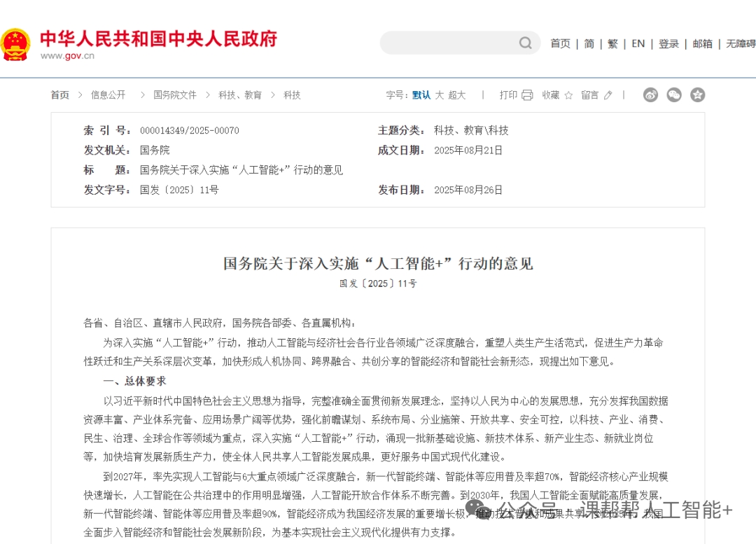Image resolution: width=756 pixels, height=544 pixels.
Task: Select 默认 font size
Action: click(421, 95)
